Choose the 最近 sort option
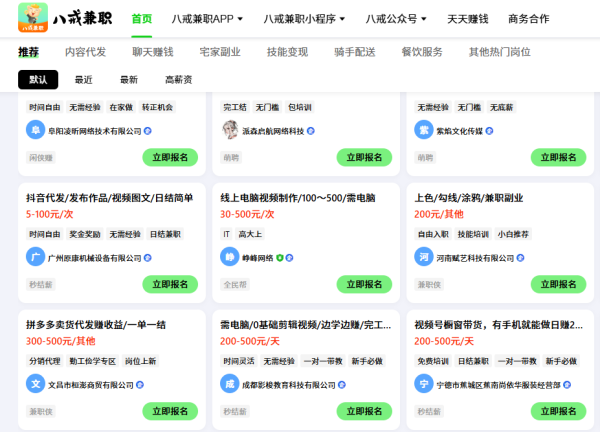 click(83, 80)
